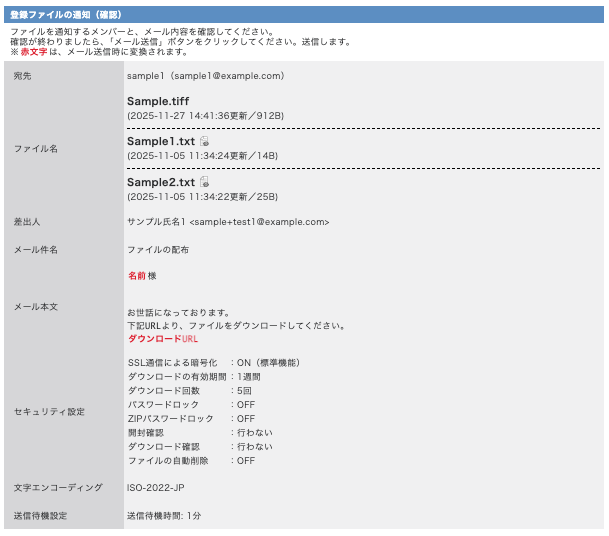This screenshot has height=536, width=609.
Task: Click the 2025-11-05 11:34:24更新／14B line
Action: pos(202,156)
